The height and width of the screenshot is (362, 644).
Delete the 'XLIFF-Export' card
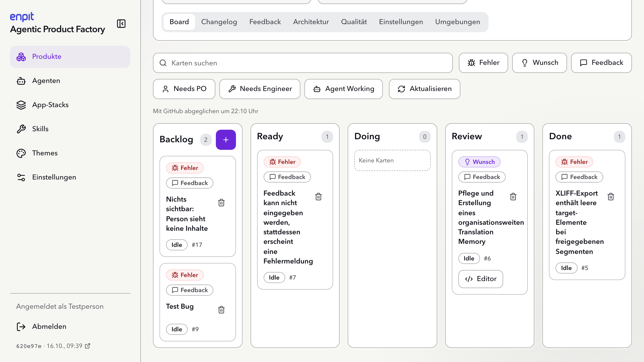(x=611, y=197)
